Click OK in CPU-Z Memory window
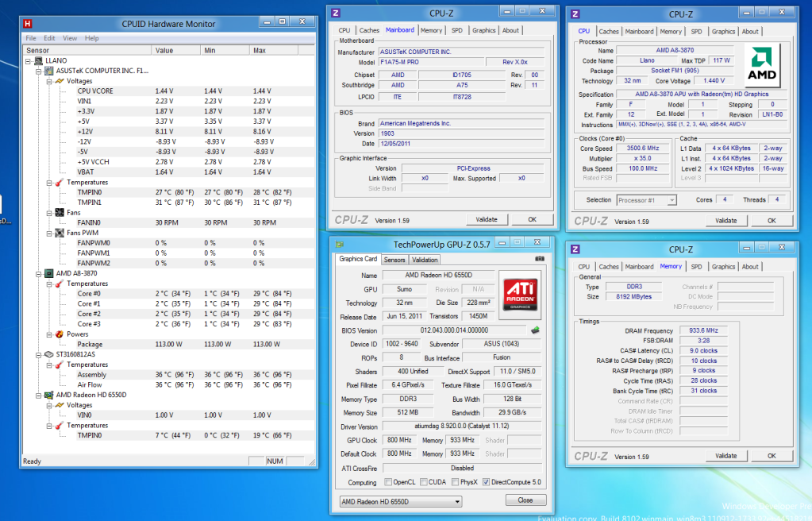Viewport: 812px width, 521px height. point(772,456)
